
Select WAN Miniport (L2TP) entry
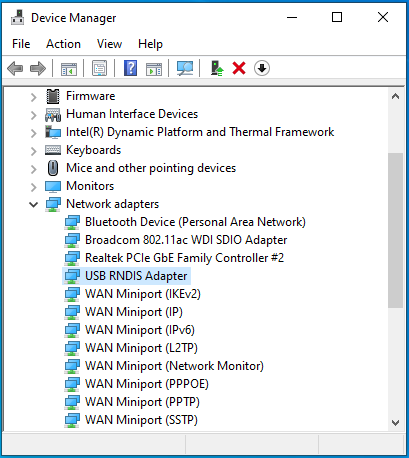tap(141, 348)
